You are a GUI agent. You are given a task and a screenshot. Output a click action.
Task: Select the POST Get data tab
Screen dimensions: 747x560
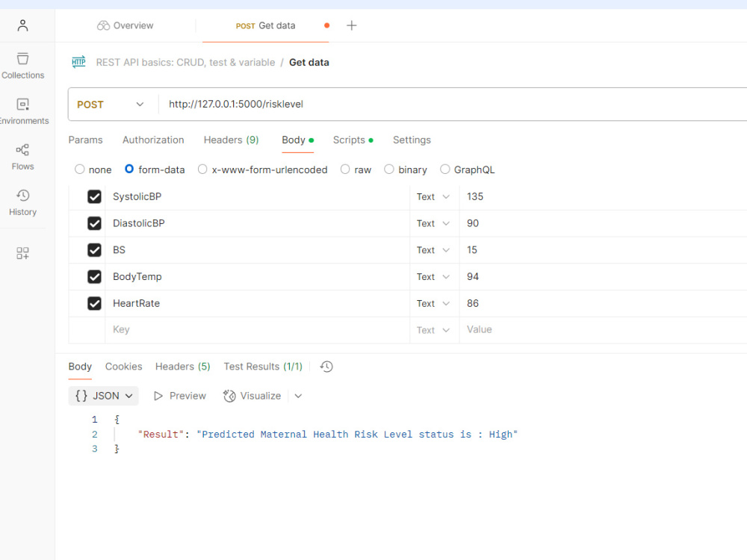[265, 25]
